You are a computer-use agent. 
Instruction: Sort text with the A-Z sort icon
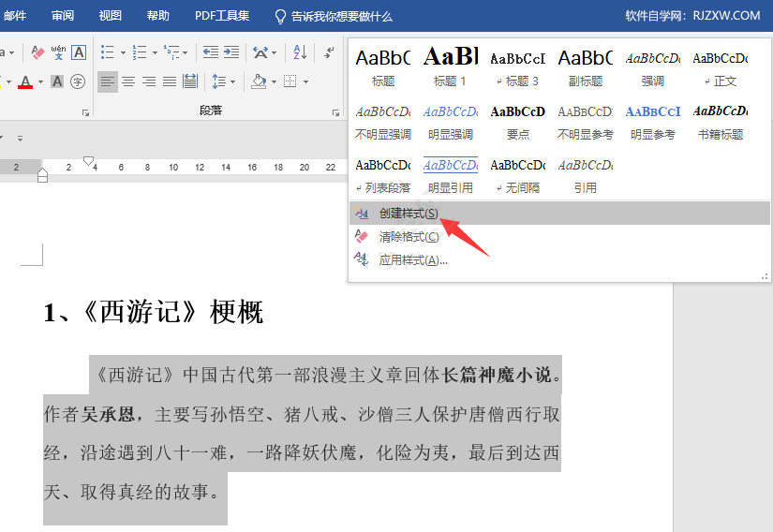coord(300,52)
